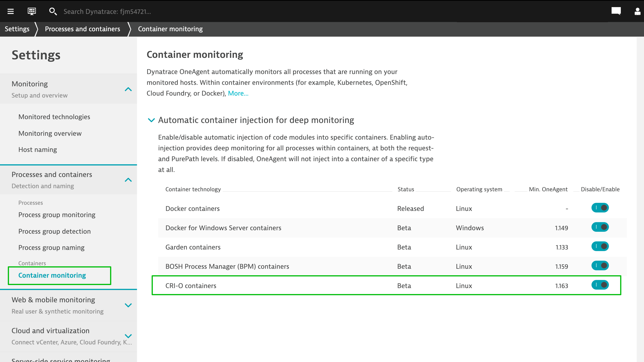The width and height of the screenshot is (644, 362).
Task: Click the Monitoring section header
Action: pyautogui.click(x=68, y=89)
